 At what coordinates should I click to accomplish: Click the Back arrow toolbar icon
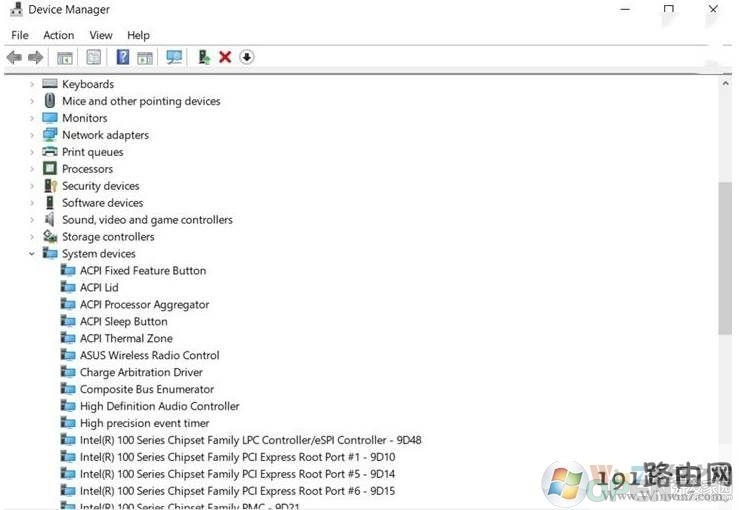14,58
